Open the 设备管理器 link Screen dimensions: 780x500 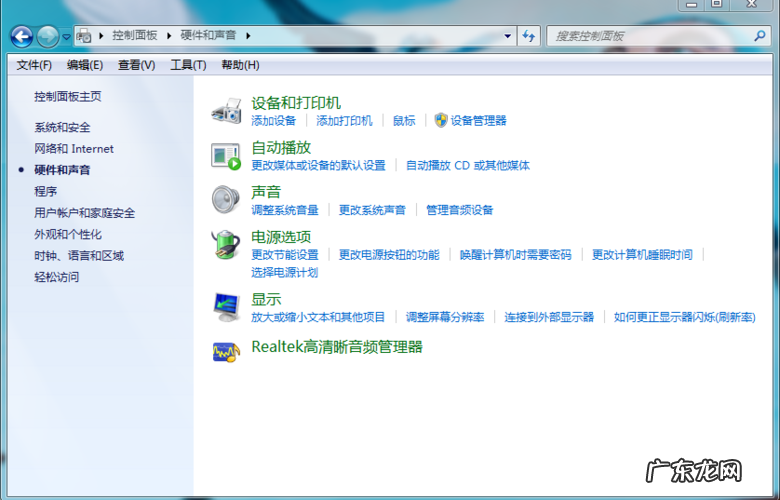point(478,121)
